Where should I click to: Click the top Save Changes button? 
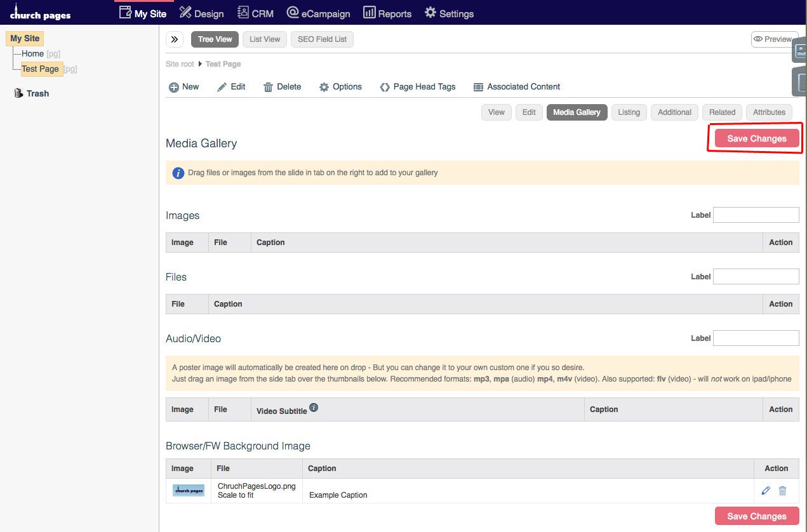(x=756, y=138)
